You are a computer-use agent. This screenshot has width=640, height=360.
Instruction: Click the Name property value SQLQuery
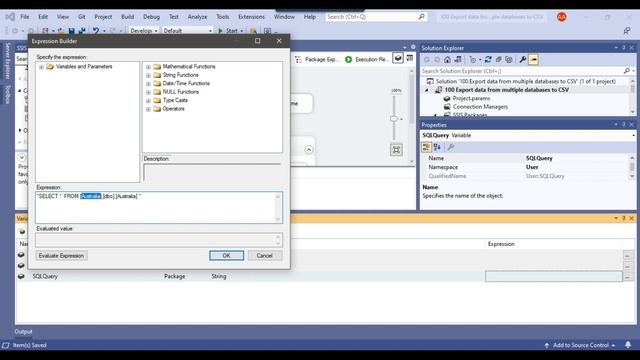point(539,158)
